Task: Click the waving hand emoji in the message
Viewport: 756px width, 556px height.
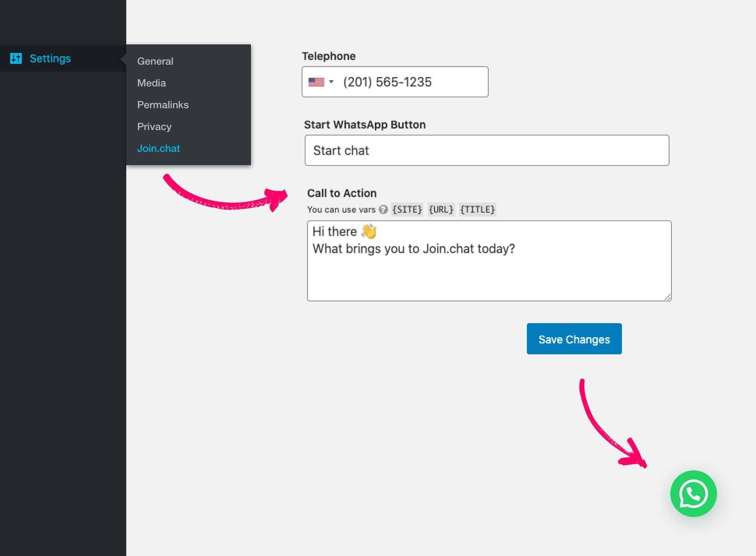Action: [x=369, y=231]
